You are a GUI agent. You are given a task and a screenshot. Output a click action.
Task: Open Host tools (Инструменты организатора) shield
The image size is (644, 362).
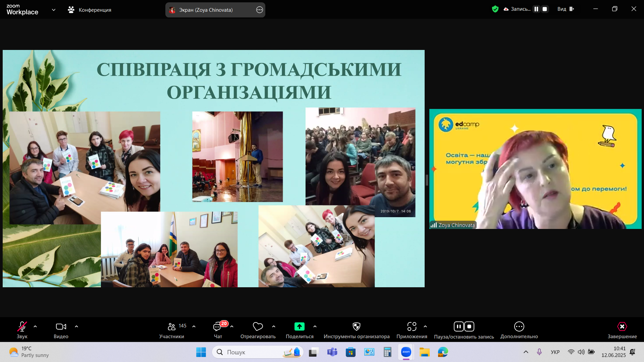[x=356, y=327]
